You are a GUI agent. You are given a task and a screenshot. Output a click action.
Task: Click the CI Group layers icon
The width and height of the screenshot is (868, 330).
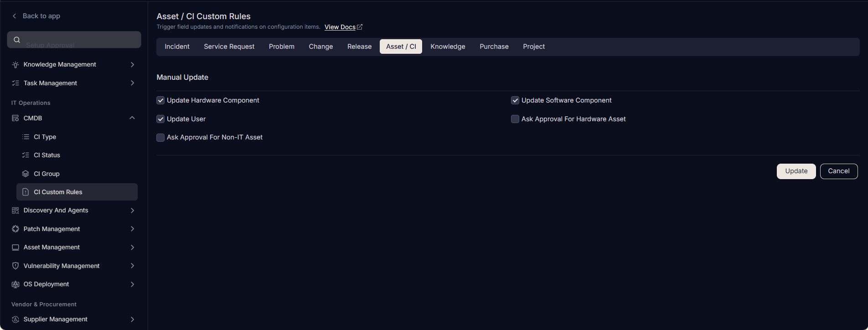26,174
